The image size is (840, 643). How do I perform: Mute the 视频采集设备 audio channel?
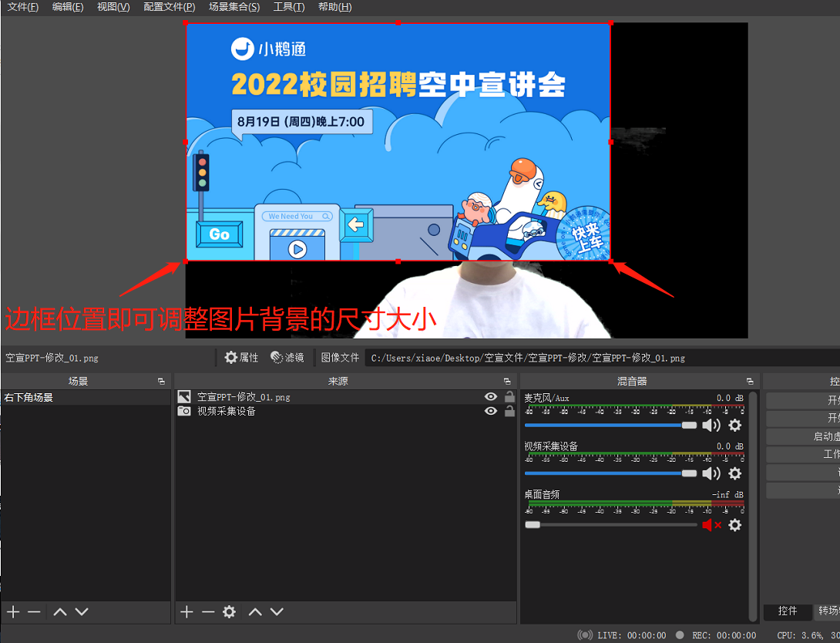tap(711, 473)
